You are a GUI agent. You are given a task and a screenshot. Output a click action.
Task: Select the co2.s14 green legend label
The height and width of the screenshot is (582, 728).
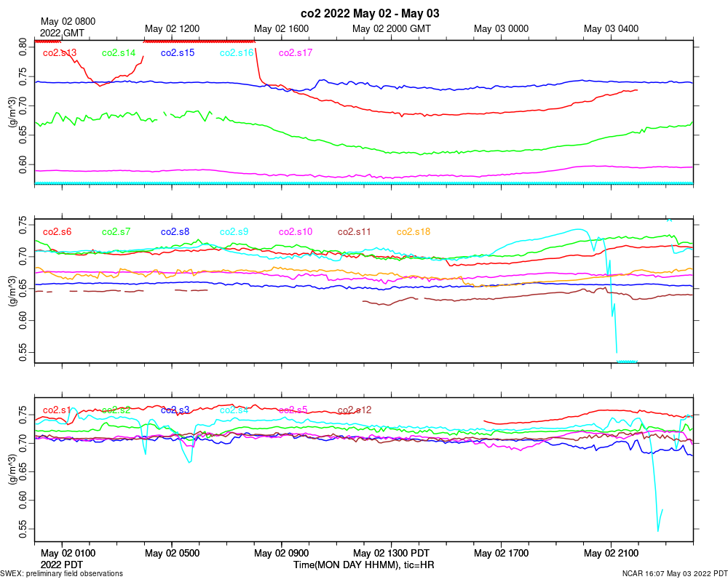point(119,53)
